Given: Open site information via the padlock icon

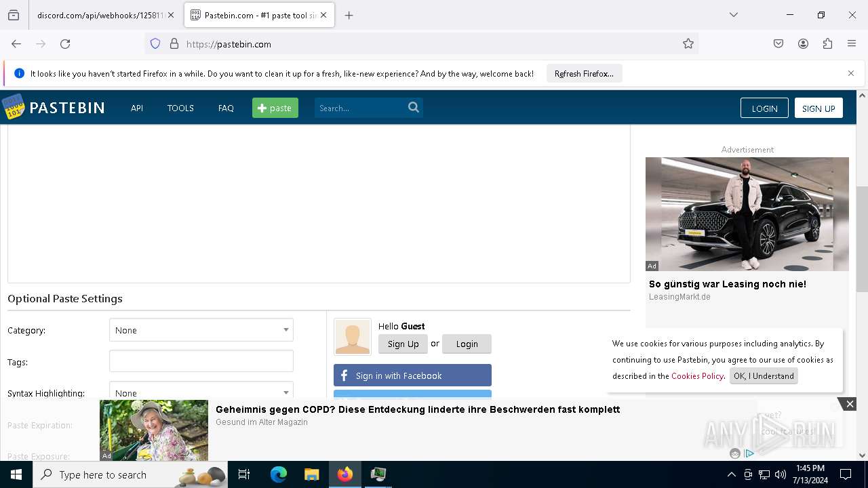Looking at the screenshot, I should (x=174, y=44).
